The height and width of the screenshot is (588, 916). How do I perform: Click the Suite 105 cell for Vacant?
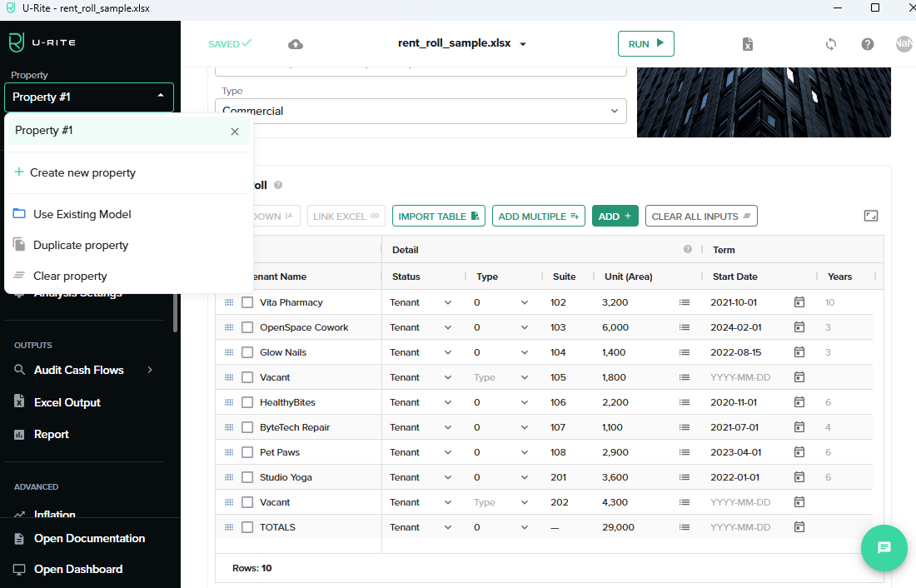point(558,377)
